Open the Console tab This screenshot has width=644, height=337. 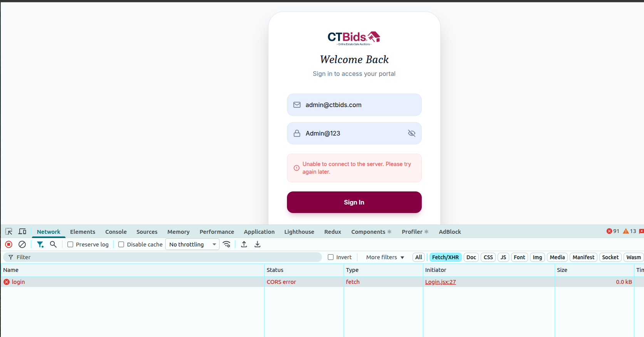click(116, 232)
